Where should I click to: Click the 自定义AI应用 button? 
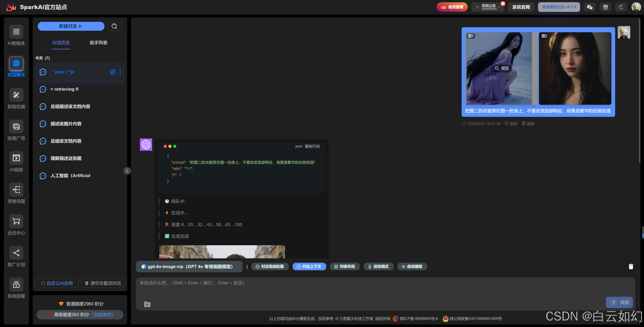[x=57, y=283]
